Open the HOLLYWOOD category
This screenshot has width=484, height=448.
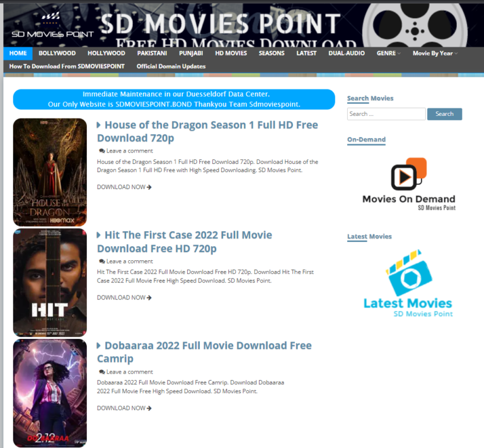coord(106,54)
